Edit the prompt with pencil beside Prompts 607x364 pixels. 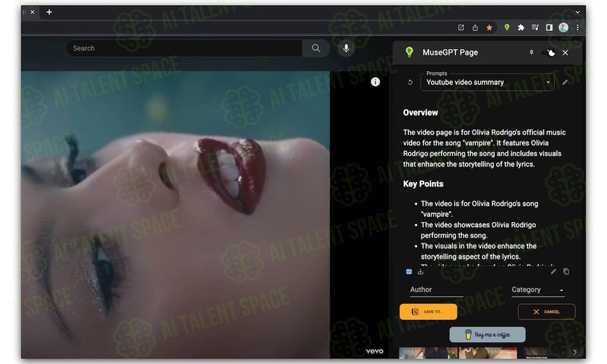coord(565,82)
